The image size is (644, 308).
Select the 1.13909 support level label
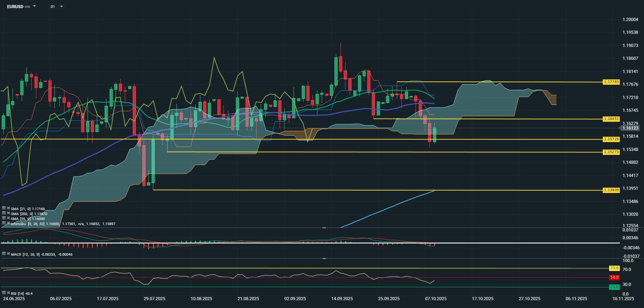611,190
